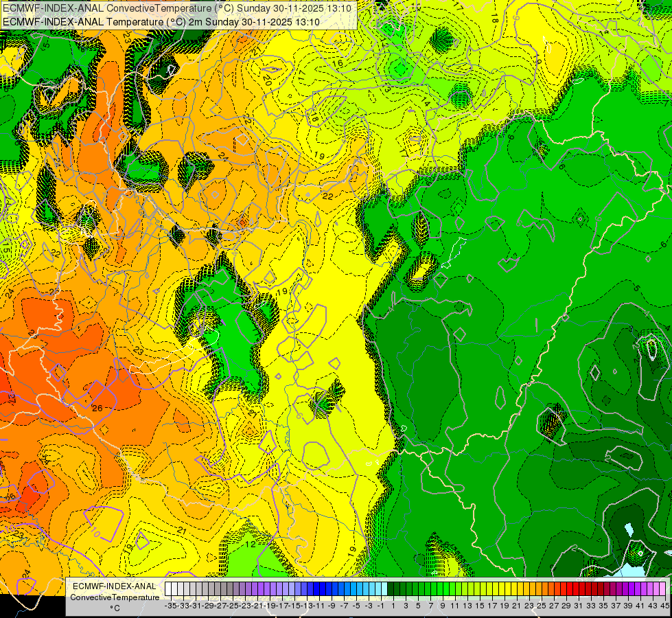Image resolution: width=672 pixels, height=618 pixels.
Task: Click the '25' value on the legend scale
Action: [x=542, y=606]
